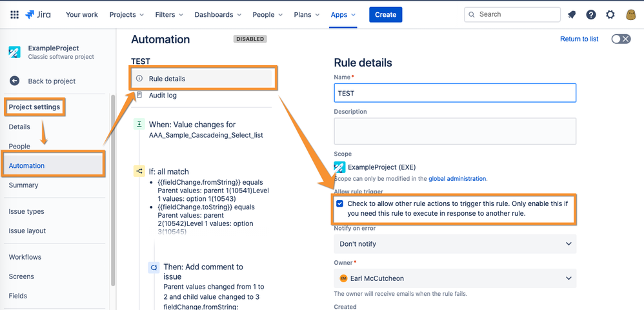Viewport: 644px width, 310px height.
Task: Open the global administration link
Action: [457, 179]
